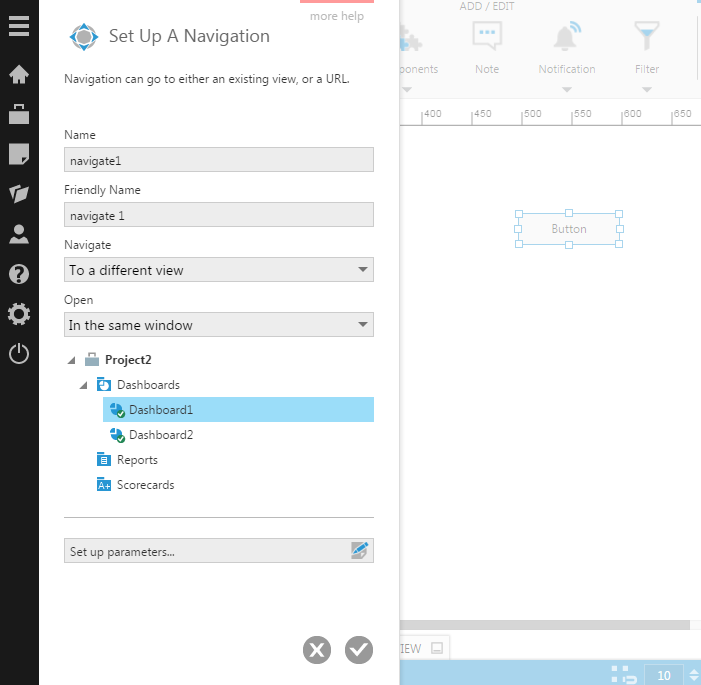Viewport: 701px width, 685px height.
Task: Select Dashboard2 in the tree
Action: tap(161, 435)
